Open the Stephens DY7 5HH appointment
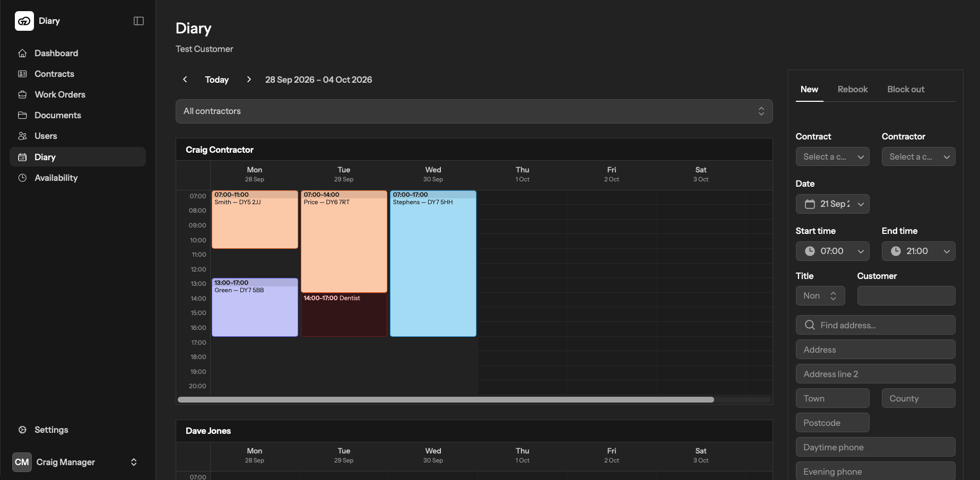Screen dimensions: 980x480 [433, 264]
